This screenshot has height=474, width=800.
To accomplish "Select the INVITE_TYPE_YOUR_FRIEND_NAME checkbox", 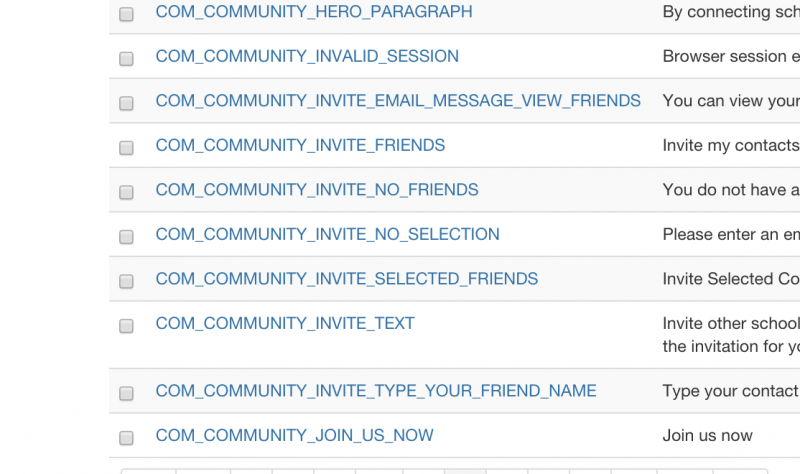I will coord(126,393).
